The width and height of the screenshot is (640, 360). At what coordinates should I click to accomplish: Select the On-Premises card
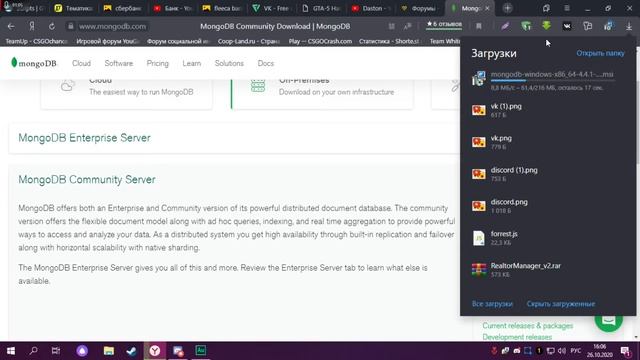[x=322, y=94]
